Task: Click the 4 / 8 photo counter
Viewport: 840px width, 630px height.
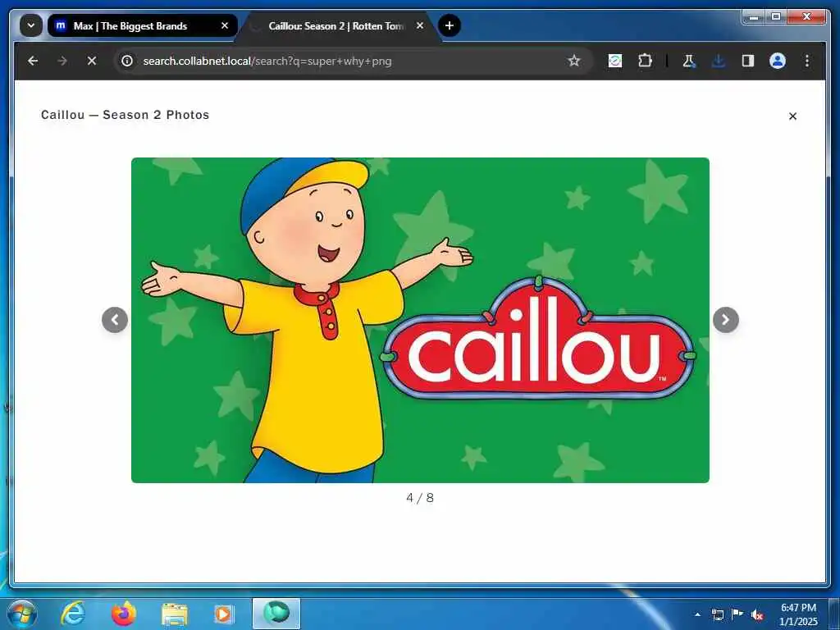Action: click(420, 498)
